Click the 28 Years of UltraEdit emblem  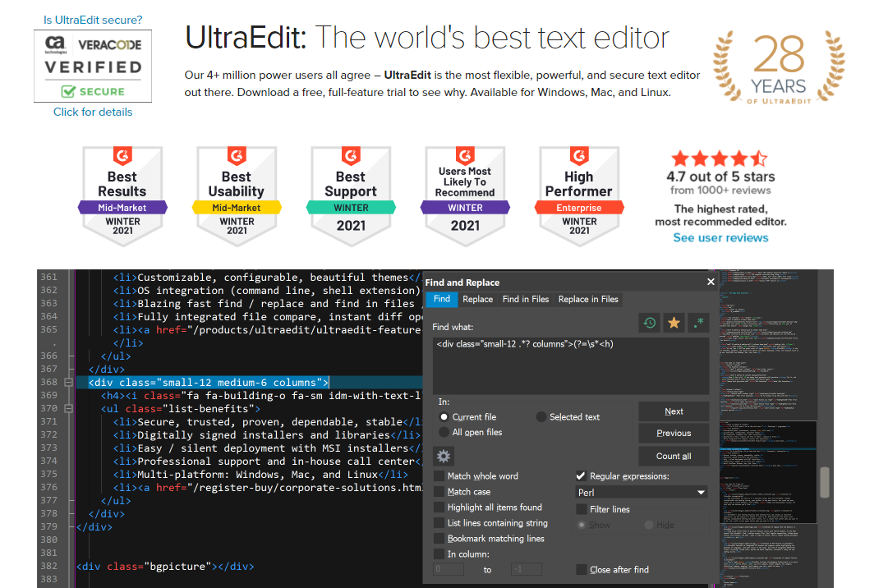tap(778, 67)
